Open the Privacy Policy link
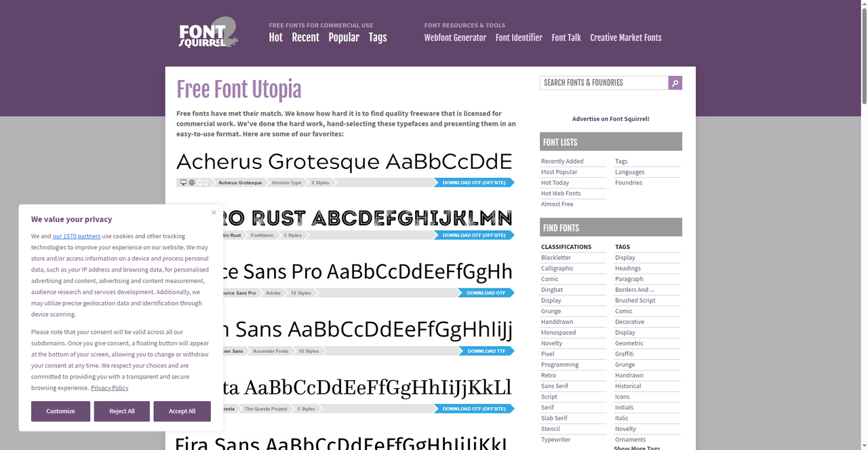 pyautogui.click(x=109, y=388)
